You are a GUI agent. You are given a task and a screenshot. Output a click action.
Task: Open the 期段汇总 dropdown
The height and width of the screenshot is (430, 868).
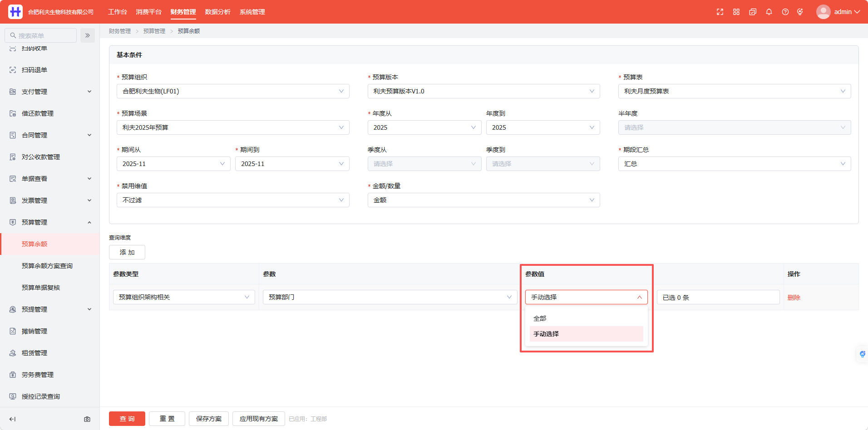[x=735, y=164]
